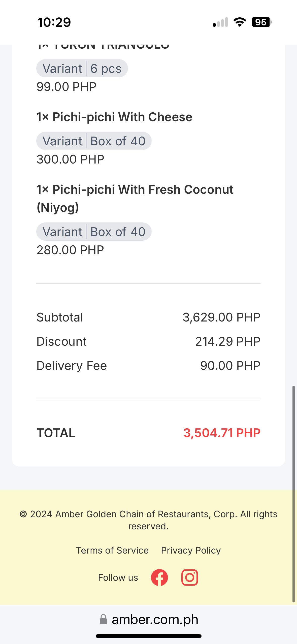Open the Facebook page icon
Viewport: 297px width, 644px height.
click(x=159, y=577)
